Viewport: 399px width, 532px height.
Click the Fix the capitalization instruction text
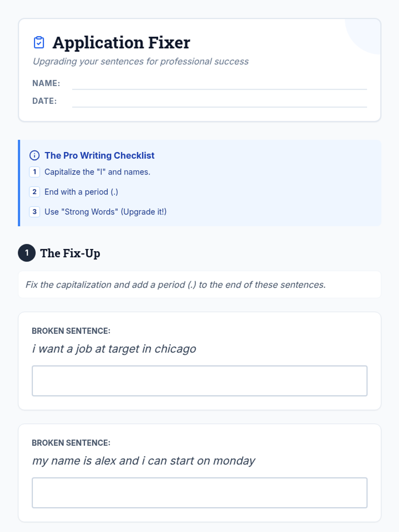(176, 285)
